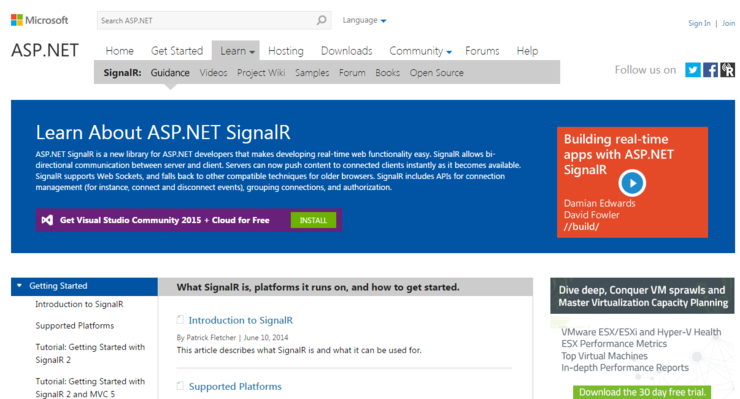The width and height of the screenshot is (740, 399).
Task: Focus the Search ASP.NET field
Action: point(214,20)
